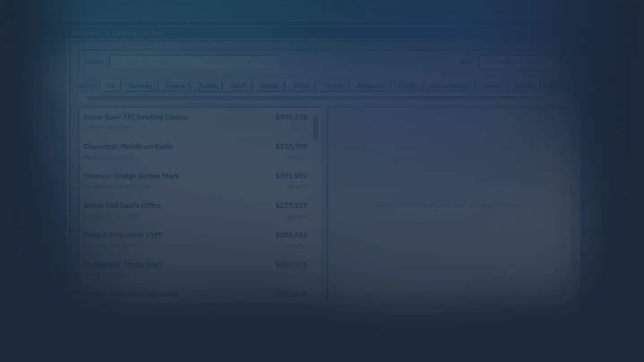View Pride & Prejudices 1995 details
The image size is (644, 362).
(195, 240)
